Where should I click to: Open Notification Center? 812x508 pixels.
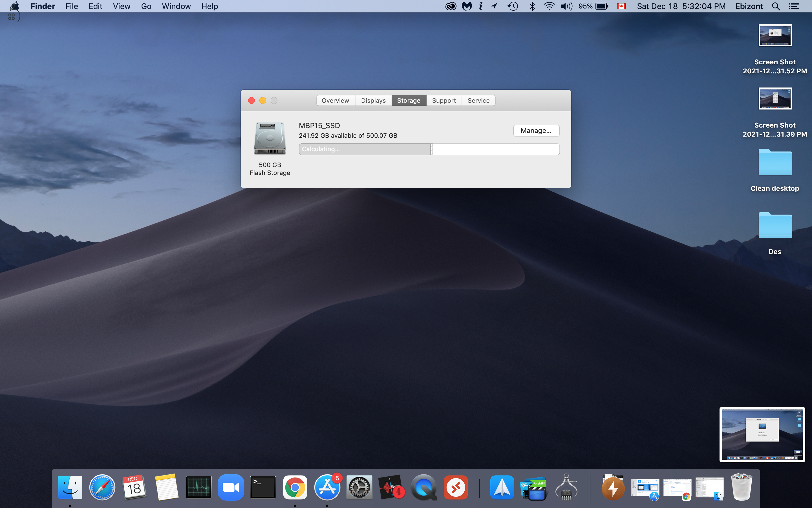[794, 6]
